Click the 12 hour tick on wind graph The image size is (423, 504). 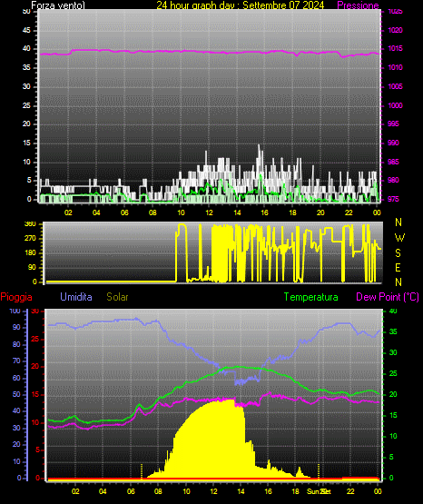(x=209, y=212)
